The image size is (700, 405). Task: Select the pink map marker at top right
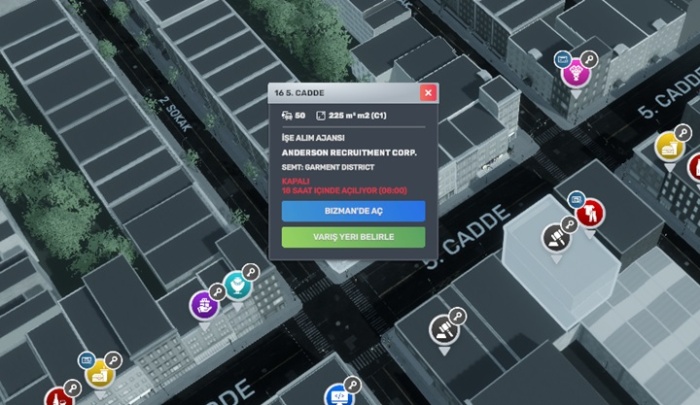click(574, 73)
